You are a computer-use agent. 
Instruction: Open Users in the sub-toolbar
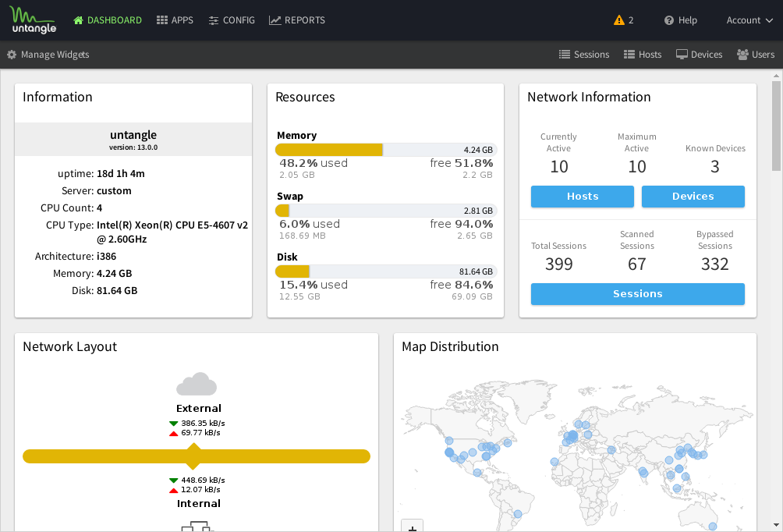click(x=756, y=55)
